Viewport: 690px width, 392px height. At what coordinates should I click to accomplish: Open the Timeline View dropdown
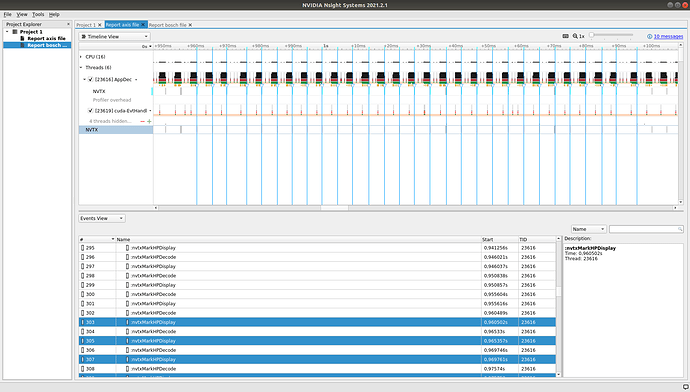(x=114, y=37)
